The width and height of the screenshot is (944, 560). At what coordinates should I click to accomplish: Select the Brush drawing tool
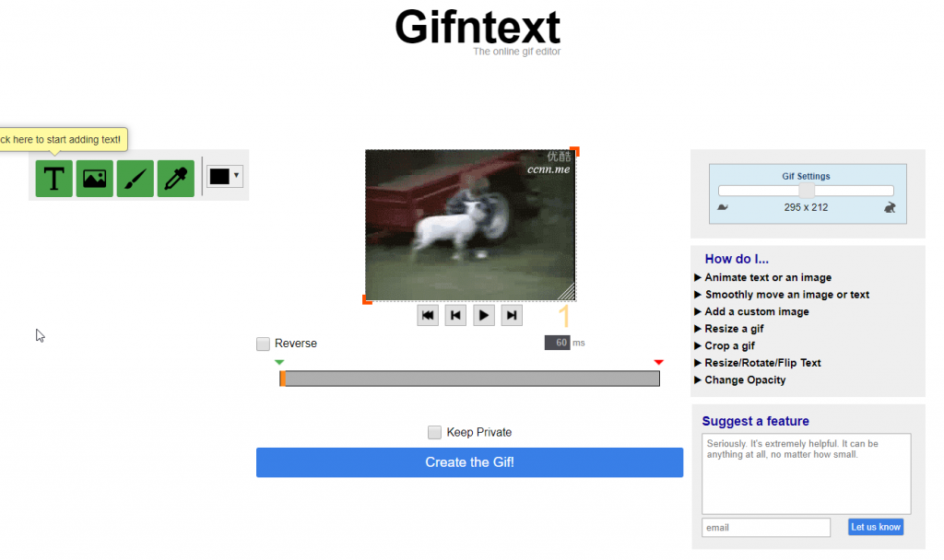pyautogui.click(x=135, y=178)
